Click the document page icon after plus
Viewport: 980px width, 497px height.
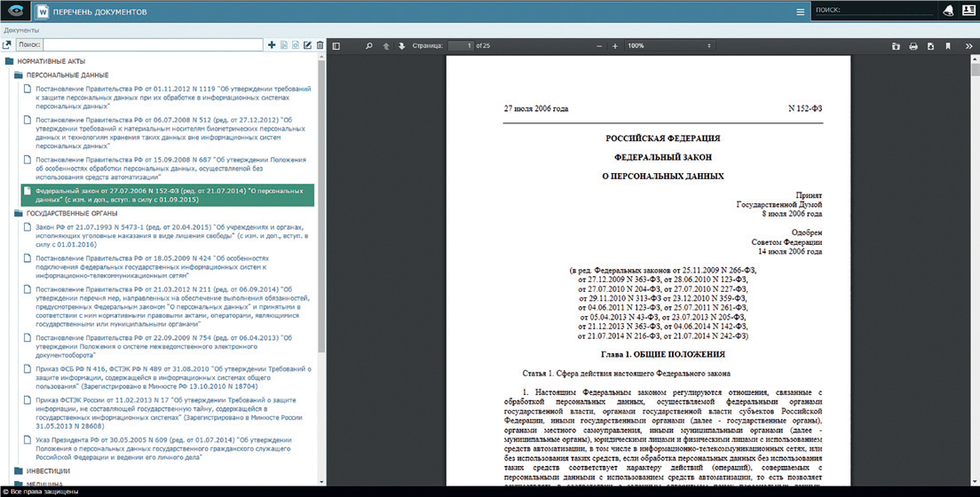tap(284, 45)
